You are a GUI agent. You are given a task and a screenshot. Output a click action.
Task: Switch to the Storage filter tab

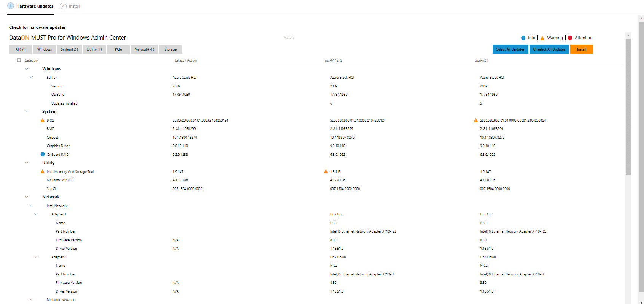pos(170,49)
